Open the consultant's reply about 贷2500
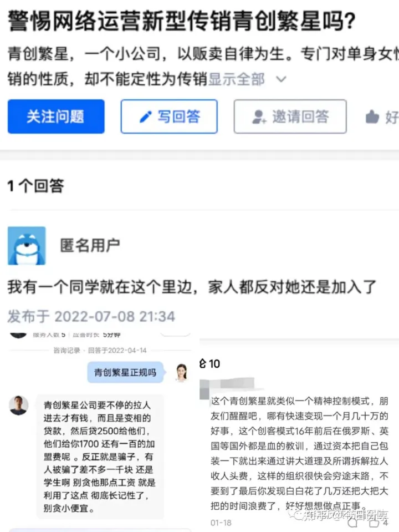The height and width of the screenshot is (532, 399). [100, 457]
